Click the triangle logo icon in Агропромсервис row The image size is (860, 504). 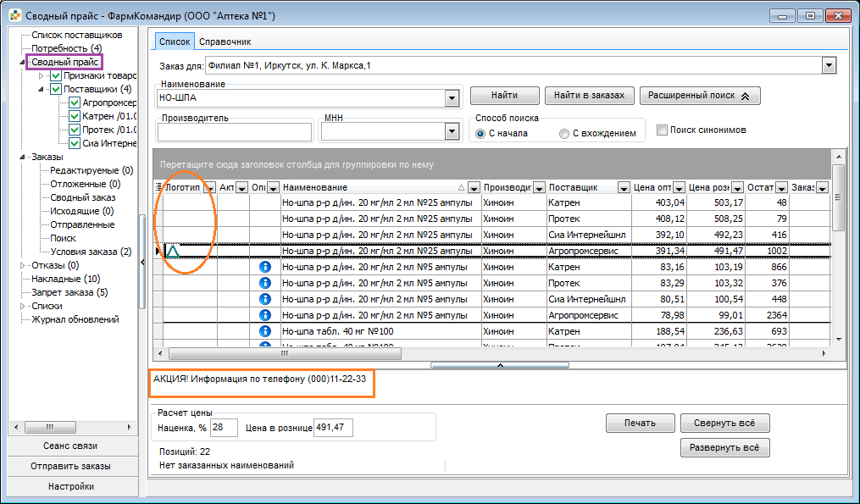[174, 252]
